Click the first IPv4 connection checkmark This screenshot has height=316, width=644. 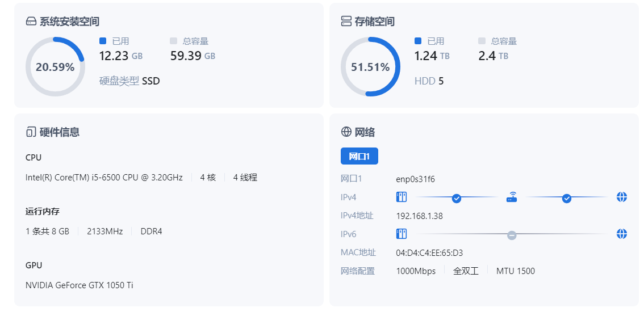[456, 198]
